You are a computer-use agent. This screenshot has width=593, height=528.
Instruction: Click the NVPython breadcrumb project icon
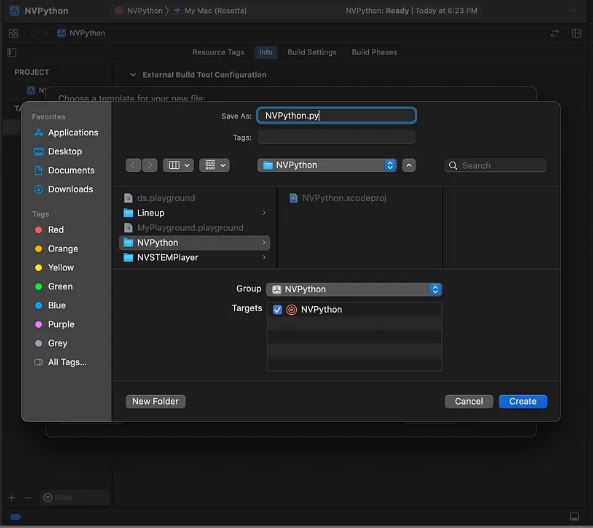(x=61, y=33)
